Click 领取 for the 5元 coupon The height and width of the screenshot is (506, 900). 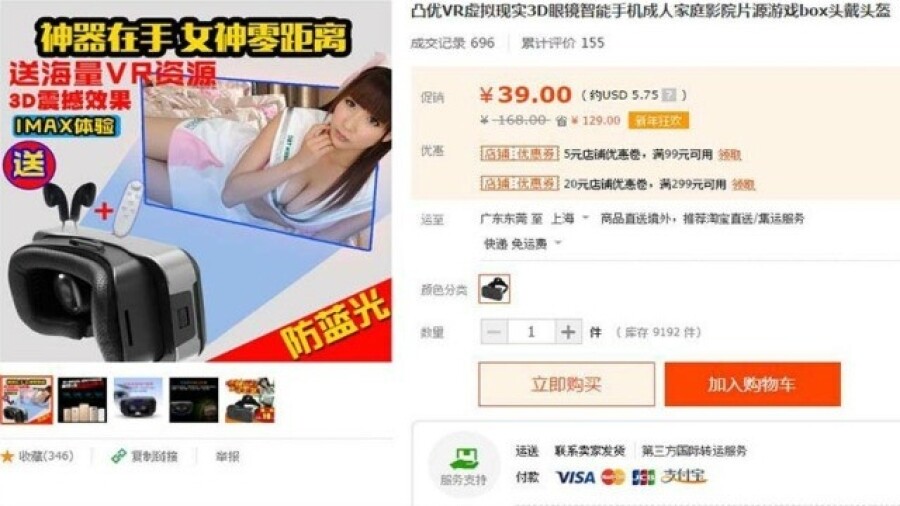[x=730, y=154]
